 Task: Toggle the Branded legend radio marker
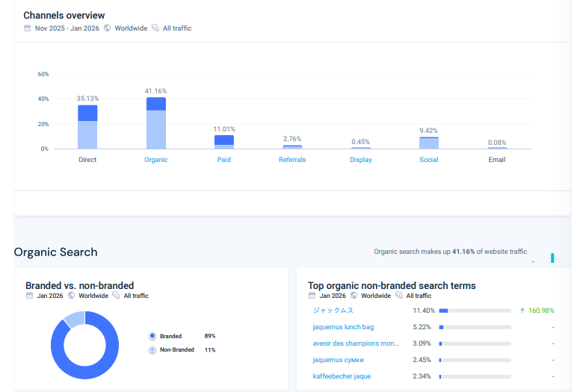coord(152,336)
